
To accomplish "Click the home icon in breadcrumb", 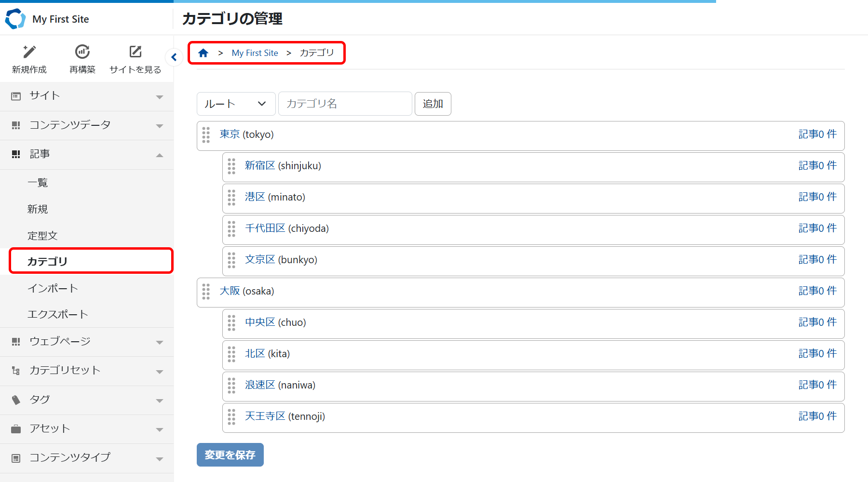I will click(203, 53).
